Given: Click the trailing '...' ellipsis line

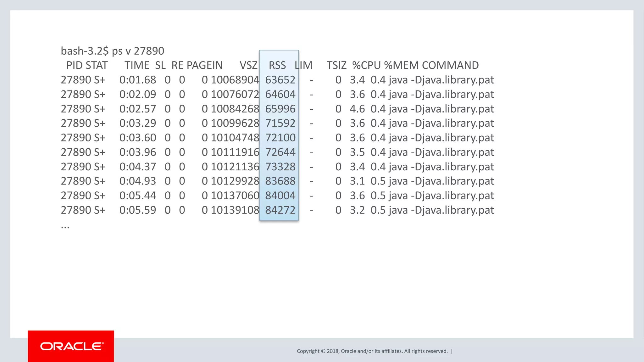Looking at the screenshot, I should [65, 227].
